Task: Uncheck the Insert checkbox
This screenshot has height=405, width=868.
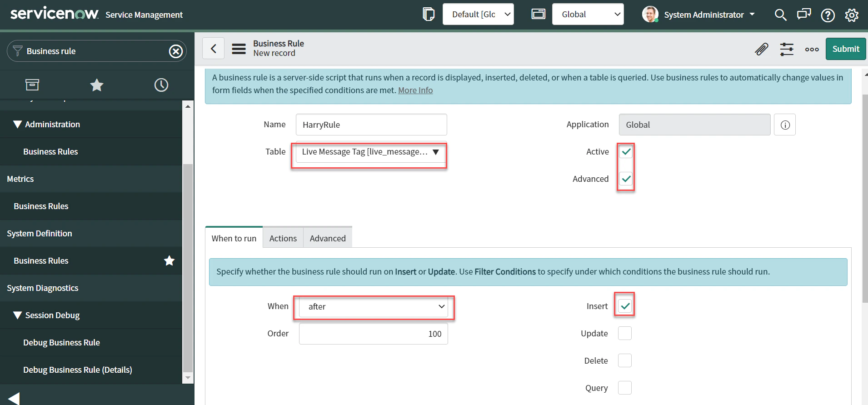Action: click(625, 306)
